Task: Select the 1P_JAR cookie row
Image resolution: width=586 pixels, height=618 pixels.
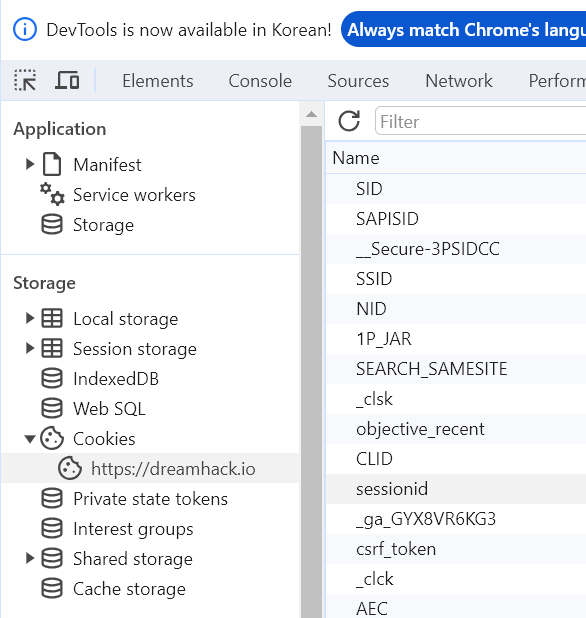Action: point(456,339)
